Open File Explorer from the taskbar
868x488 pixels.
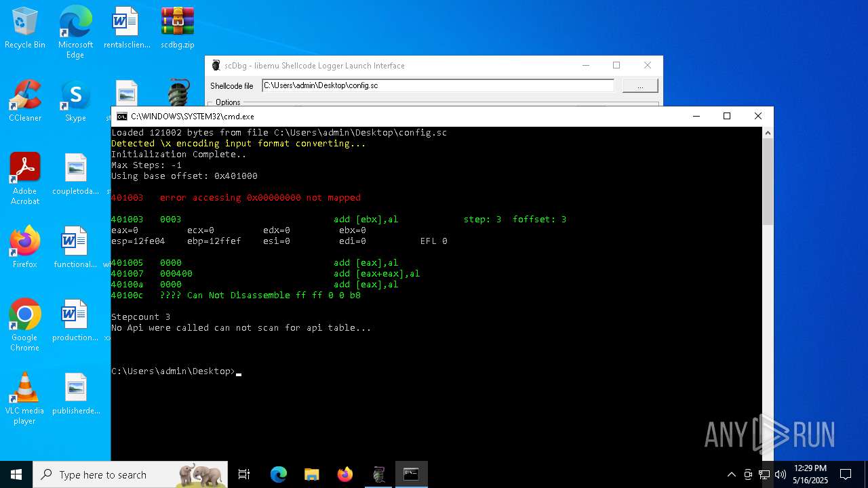[x=311, y=474]
